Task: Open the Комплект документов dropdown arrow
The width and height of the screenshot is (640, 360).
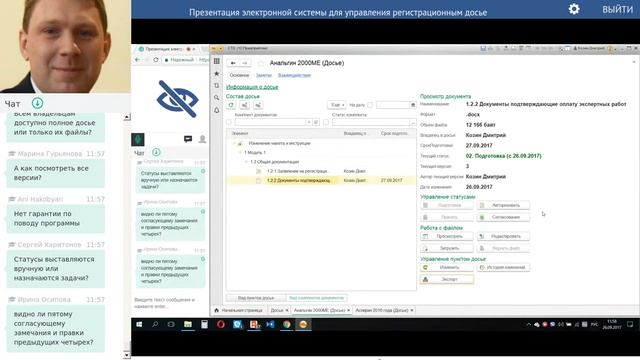Action: (x=309, y=122)
